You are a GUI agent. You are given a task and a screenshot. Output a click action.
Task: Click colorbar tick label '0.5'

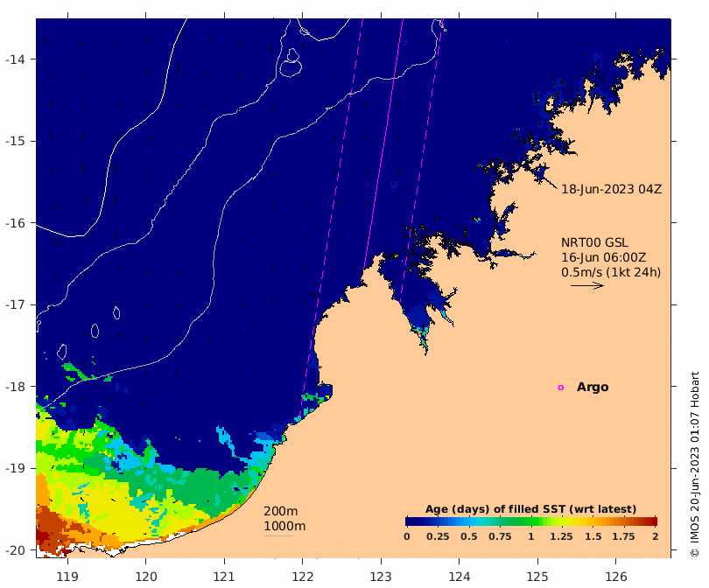click(469, 536)
